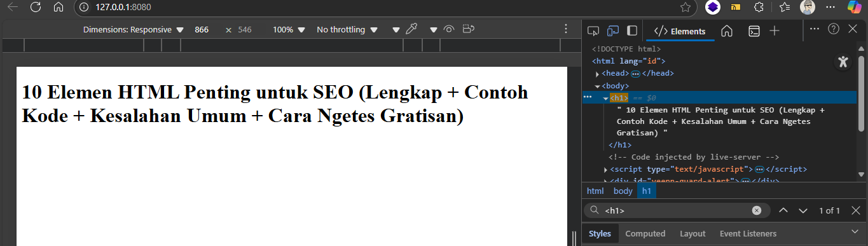Rotate the device viewport orientation

coord(469,29)
